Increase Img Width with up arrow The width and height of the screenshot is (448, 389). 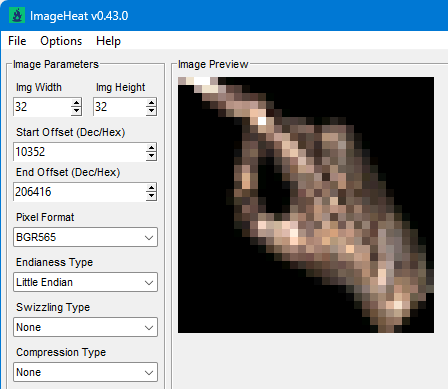(76, 103)
